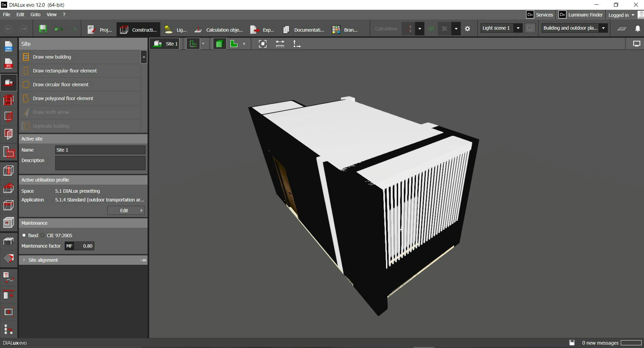Click the Maintenance factor value field

[84, 246]
